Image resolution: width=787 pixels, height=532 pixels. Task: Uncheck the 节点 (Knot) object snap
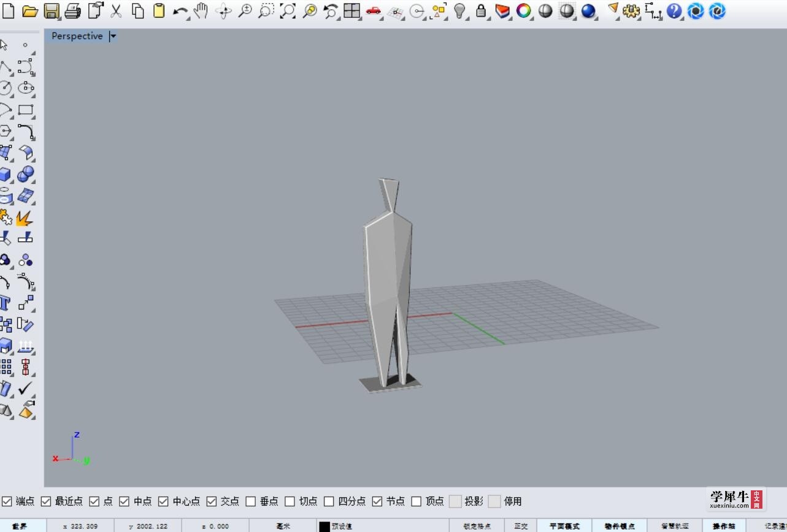pos(377,501)
